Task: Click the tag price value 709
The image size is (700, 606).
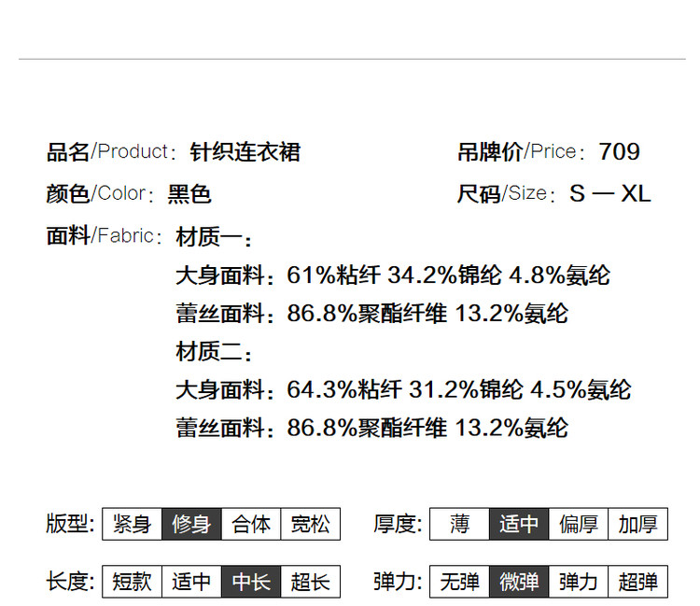Action: [619, 151]
